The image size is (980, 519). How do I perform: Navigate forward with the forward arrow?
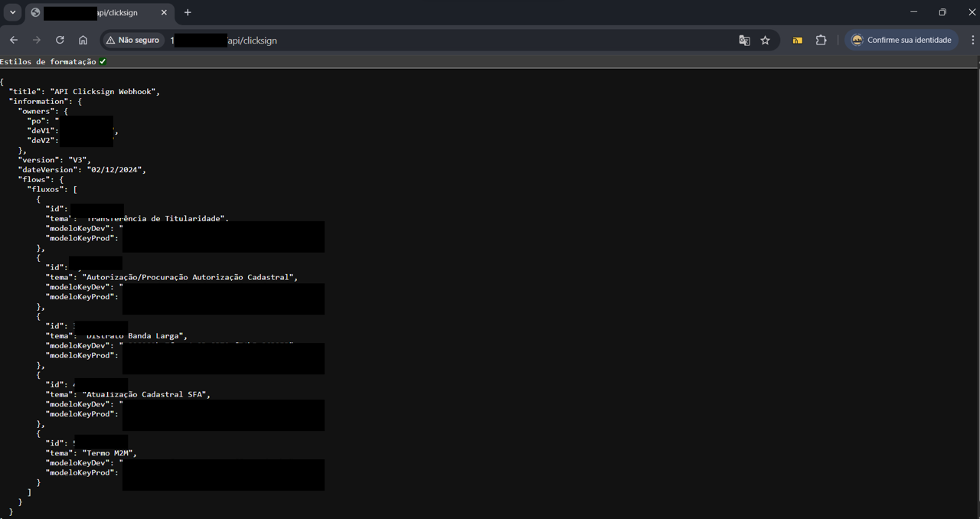point(36,40)
